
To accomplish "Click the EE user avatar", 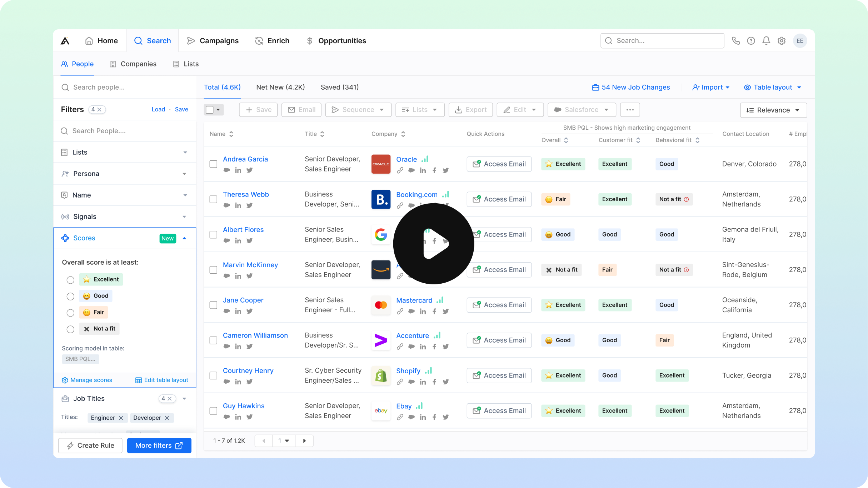I will [x=800, y=41].
